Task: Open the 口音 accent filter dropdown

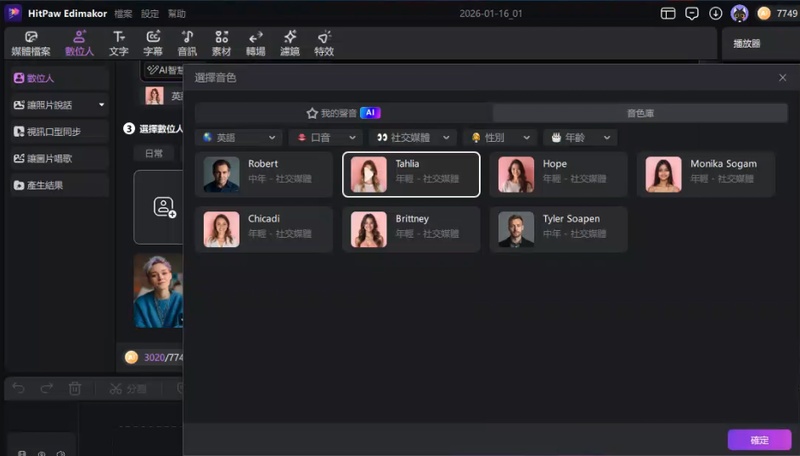Action: (325, 137)
